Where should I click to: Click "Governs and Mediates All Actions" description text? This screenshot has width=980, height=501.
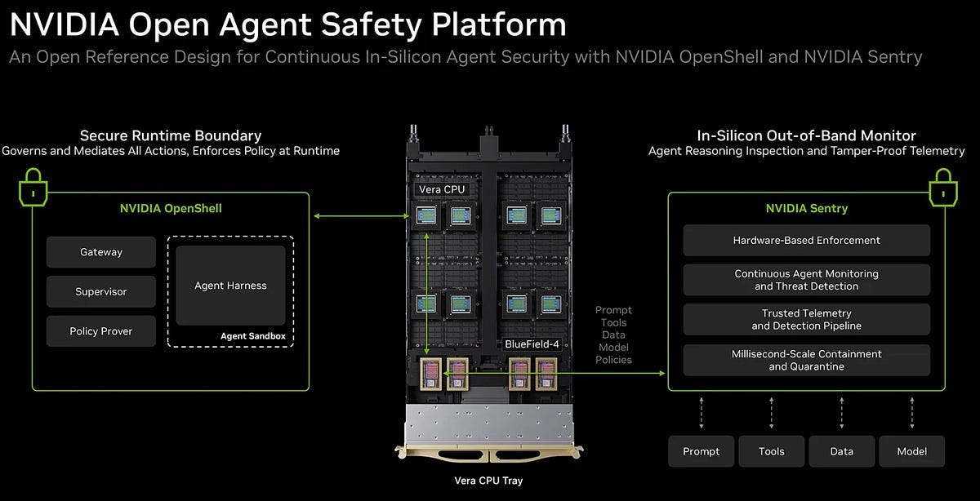point(171,151)
